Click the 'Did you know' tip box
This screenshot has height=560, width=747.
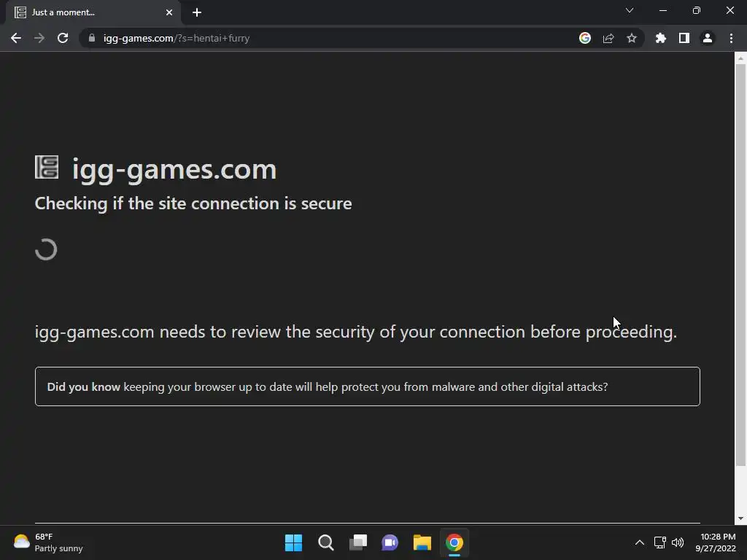click(368, 386)
